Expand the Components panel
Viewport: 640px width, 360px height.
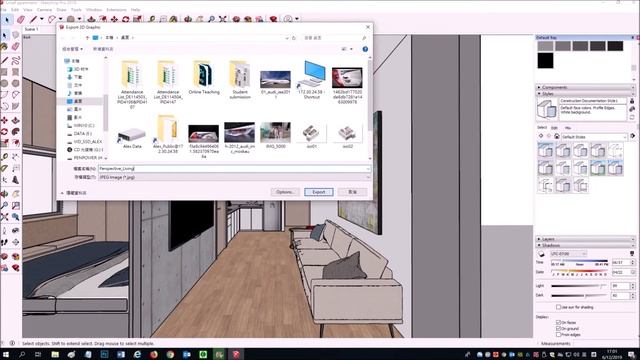pos(585,87)
